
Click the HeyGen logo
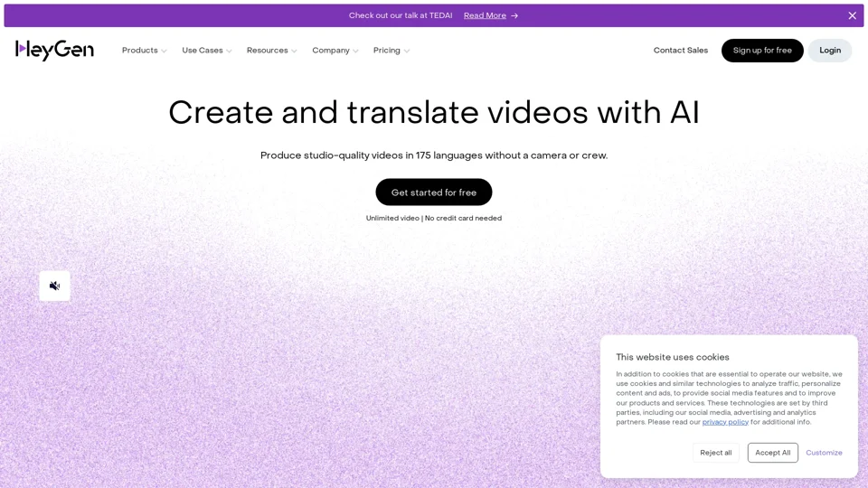click(x=54, y=51)
